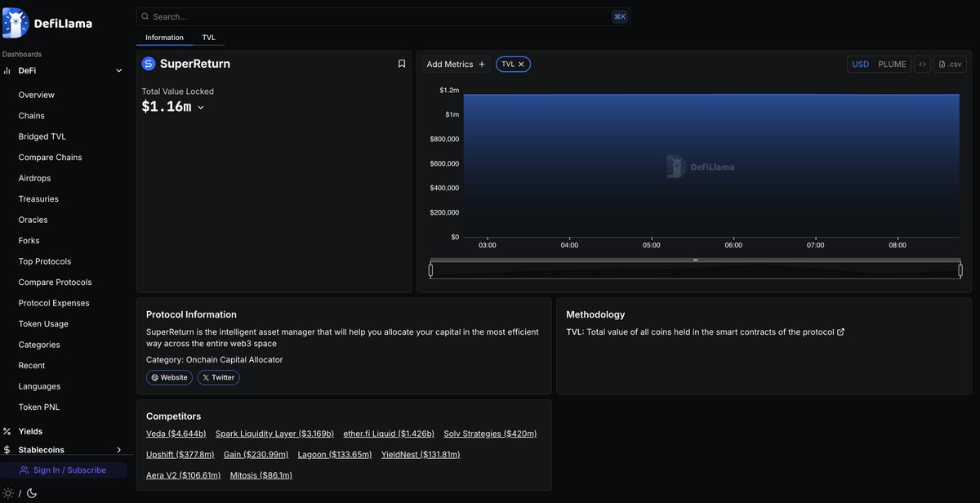Focus the Search input field
980x503 pixels.
point(383,16)
